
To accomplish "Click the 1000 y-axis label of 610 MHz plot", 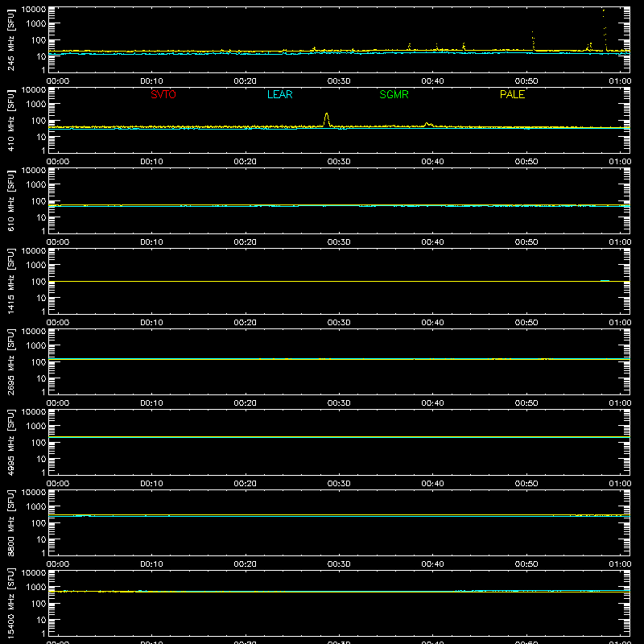I will click(36, 184).
